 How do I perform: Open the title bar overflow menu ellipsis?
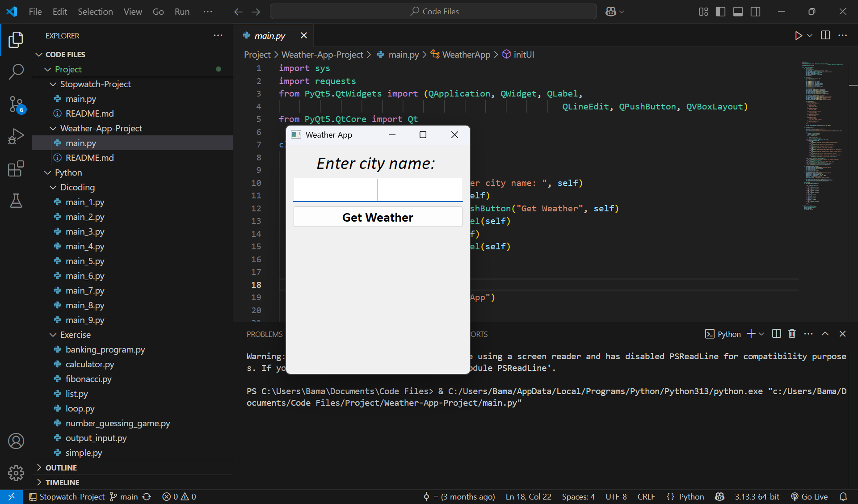coord(208,12)
